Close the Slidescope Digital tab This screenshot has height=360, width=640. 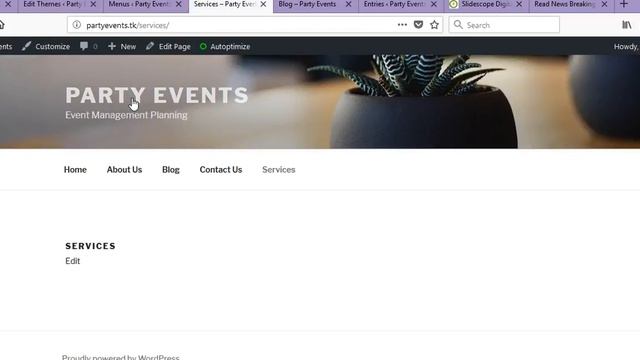[x=519, y=4]
